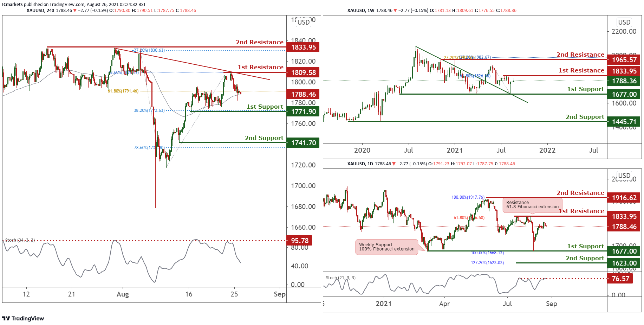
Task: Select the 1916.62 daily second resistance label
Action: coord(624,198)
